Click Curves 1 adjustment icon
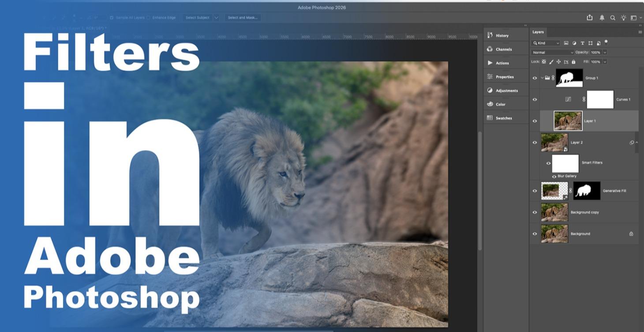644x332 pixels. [568, 99]
